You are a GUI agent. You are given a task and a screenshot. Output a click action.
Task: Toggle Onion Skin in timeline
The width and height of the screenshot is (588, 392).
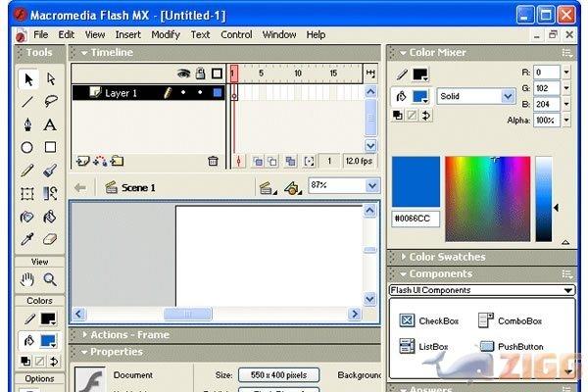pos(258,162)
